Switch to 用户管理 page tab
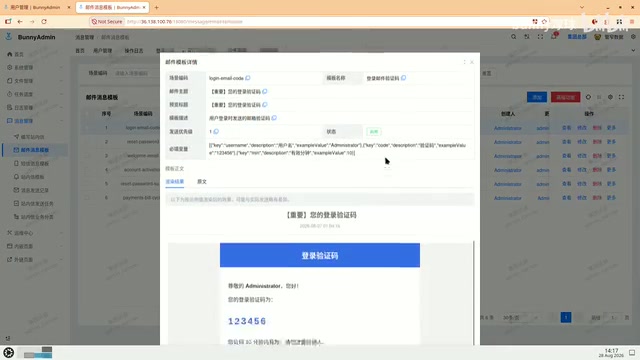 coord(102,51)
